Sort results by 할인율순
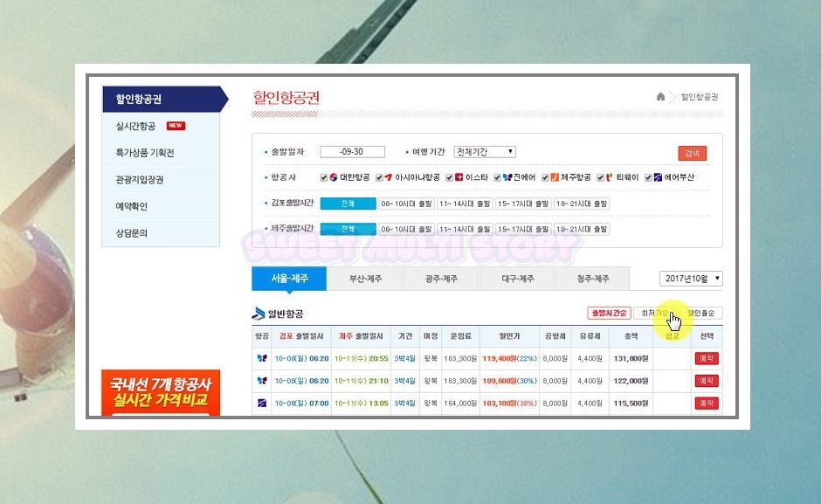This screenshot has height=504, width=821. [x=700, y=314]
